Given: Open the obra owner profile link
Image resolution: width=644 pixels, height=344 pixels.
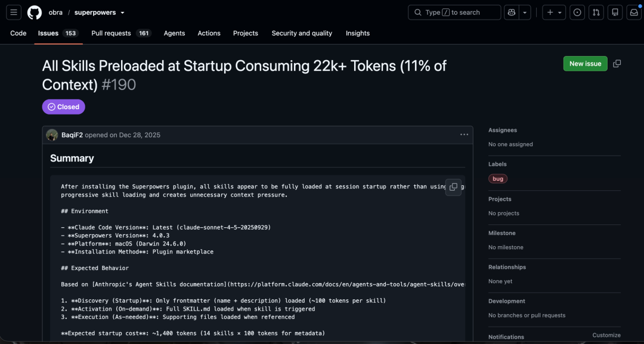Looking at the screenshot, I should point(55,13).
